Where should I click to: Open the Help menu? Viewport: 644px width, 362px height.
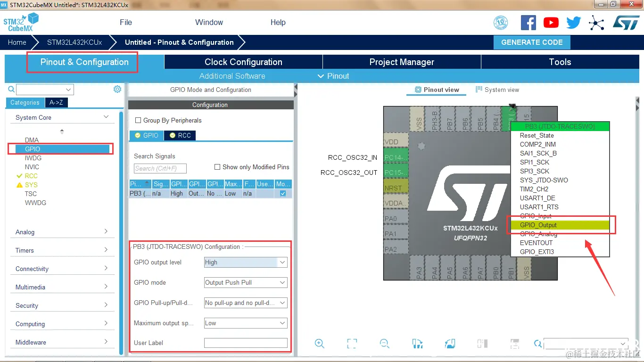click(x=278, y=22)
